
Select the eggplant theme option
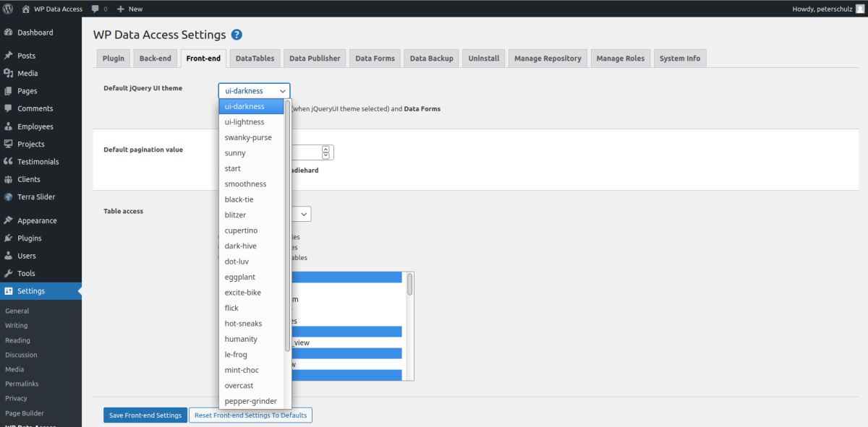click(x=252, y=277)
